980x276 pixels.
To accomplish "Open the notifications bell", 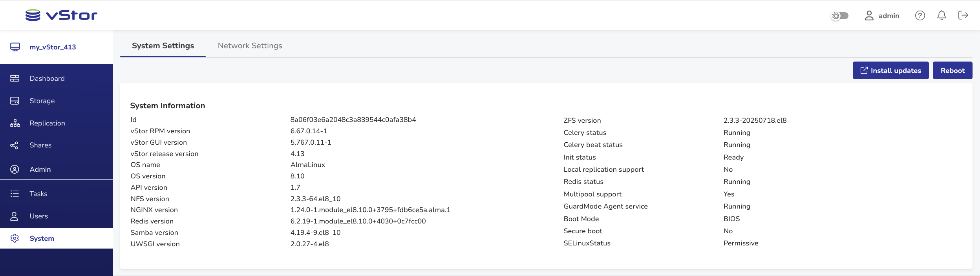I will click(942, 16).
